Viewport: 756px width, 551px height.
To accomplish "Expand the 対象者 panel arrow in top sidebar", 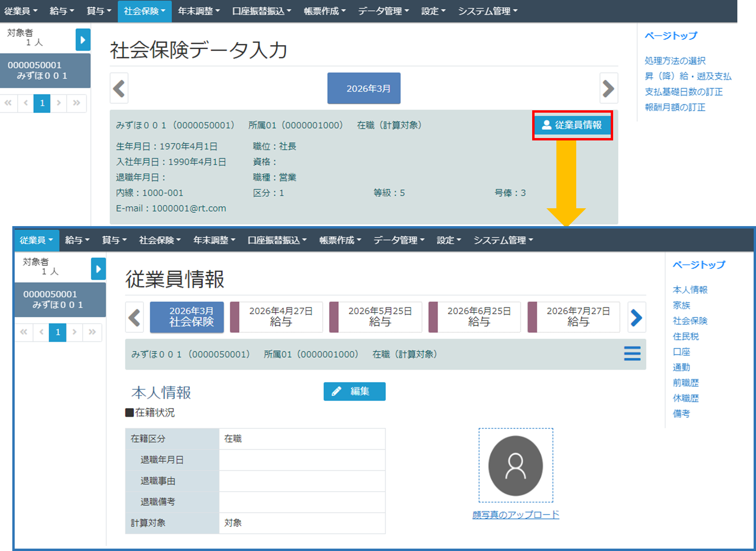I will (x=83, y=40).
